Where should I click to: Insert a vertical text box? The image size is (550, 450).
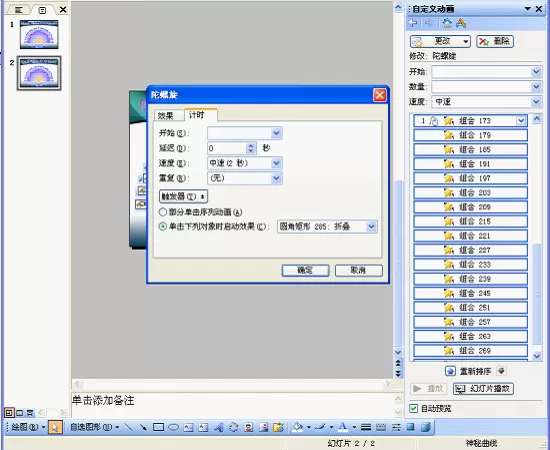pyautogui.click(x=203, y=427)
